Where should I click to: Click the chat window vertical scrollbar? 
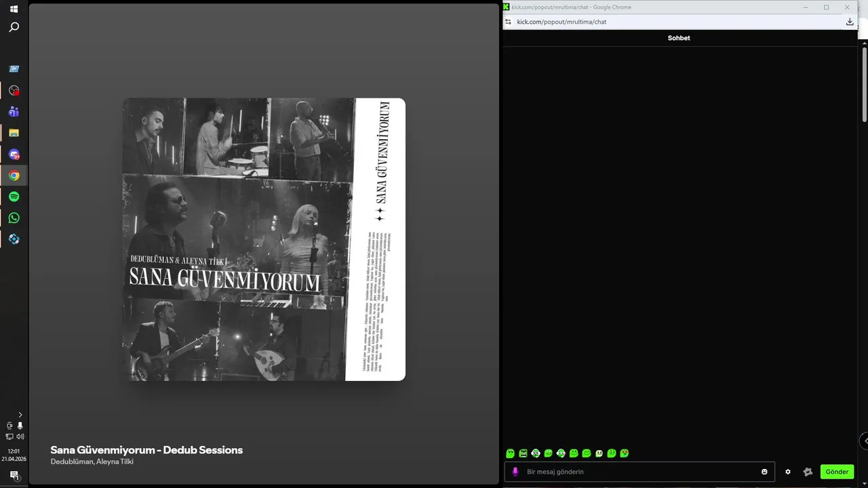(x=865, y=85)
